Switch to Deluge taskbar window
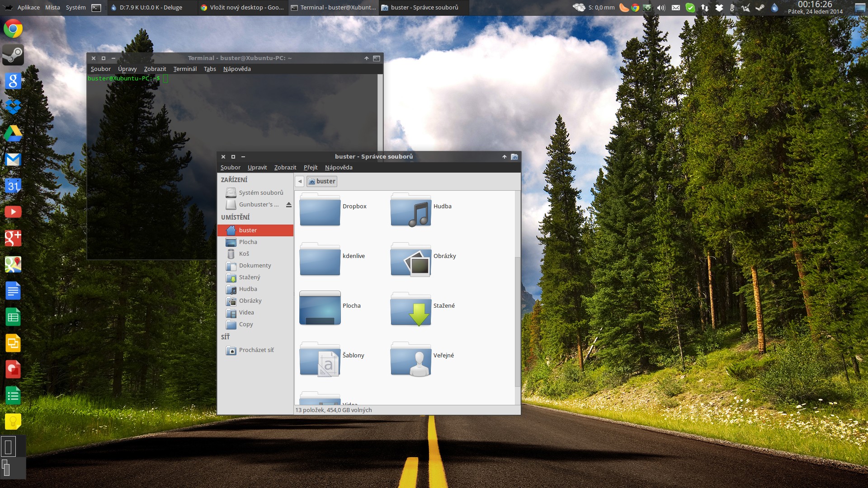Screen dimensions: 868x488 coord(152,8)
